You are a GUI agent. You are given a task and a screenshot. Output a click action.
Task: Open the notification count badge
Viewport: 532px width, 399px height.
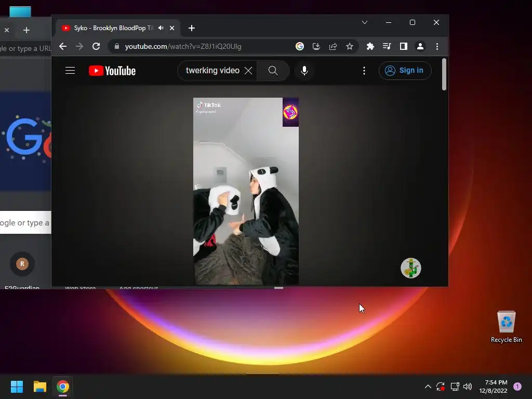point(517,387)
